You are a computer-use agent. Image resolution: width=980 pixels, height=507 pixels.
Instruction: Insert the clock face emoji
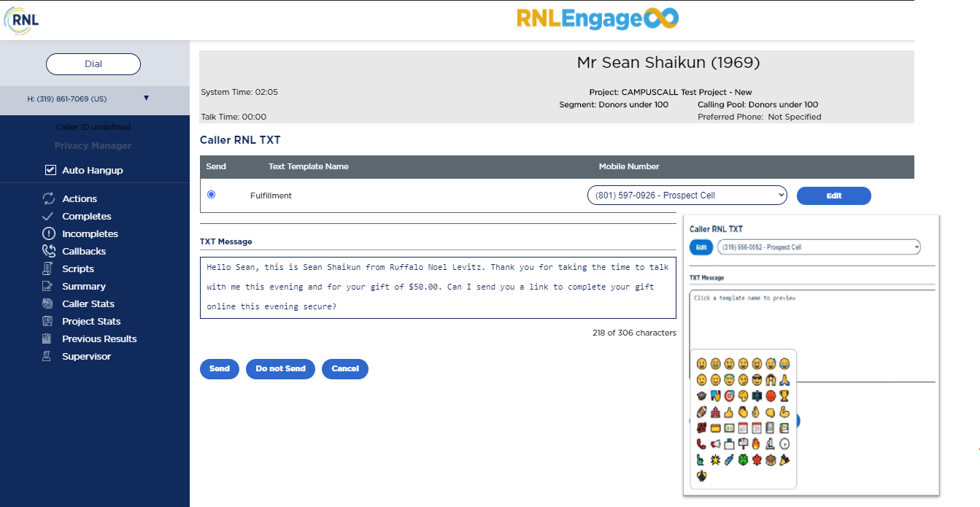[784, 444]
